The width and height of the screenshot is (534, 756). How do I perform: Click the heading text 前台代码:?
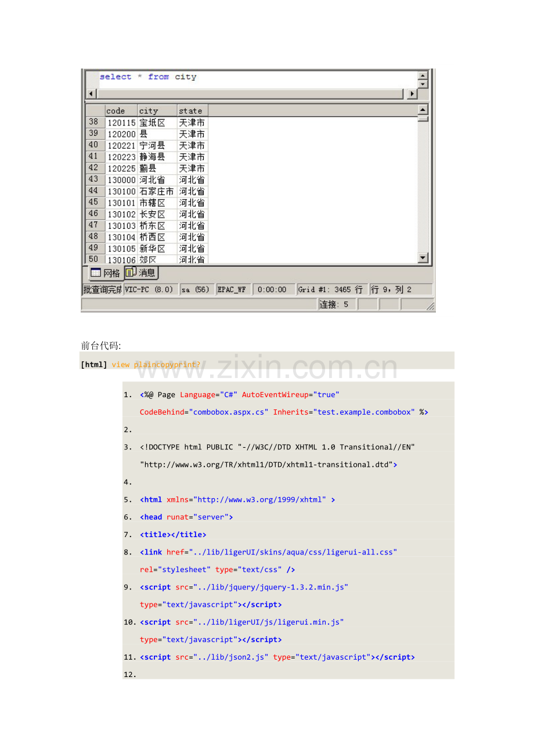point(101,346)
